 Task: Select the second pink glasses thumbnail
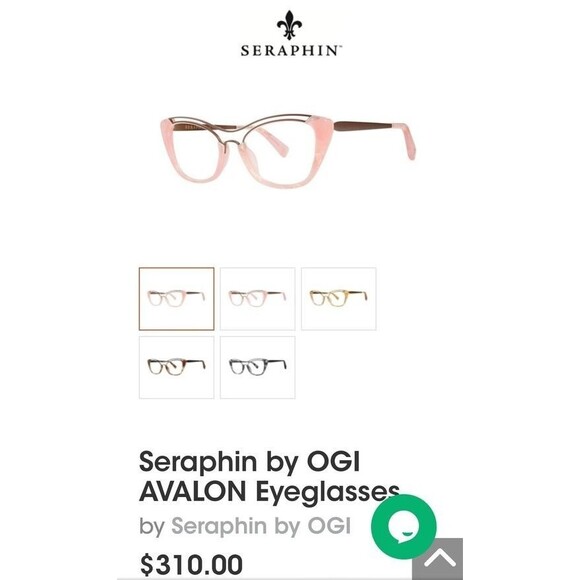click(x=257, y=299)
